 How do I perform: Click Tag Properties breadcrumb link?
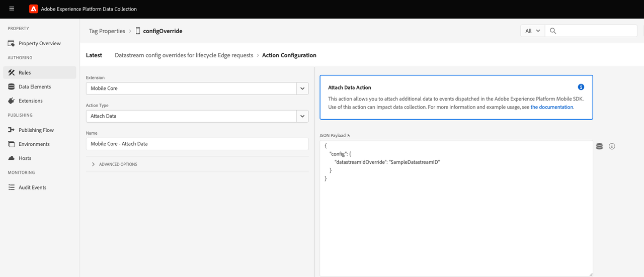(x=107, y=31)
